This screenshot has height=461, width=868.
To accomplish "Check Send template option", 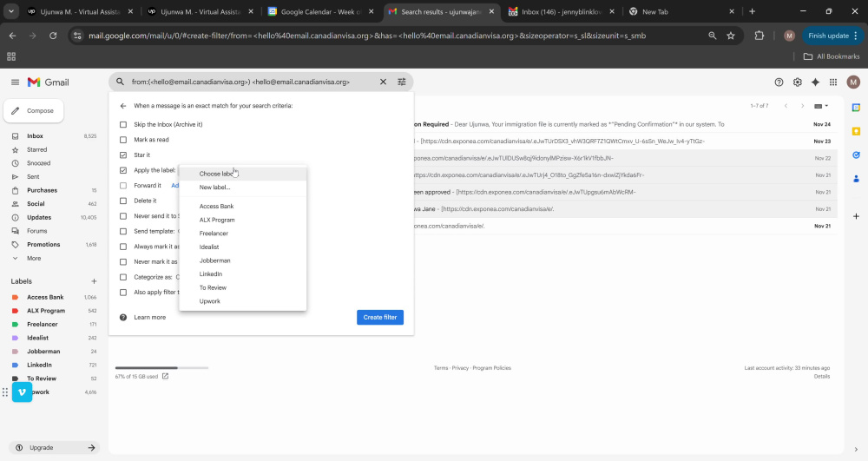I will pyautogui.click(x=123, y=231).
